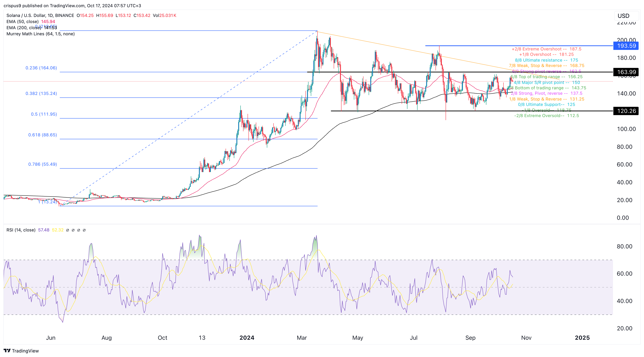Click the 0.236 (164.06) Fibonacci label
This screenshot has width=644, height=357.
click(x=41, y=68)
